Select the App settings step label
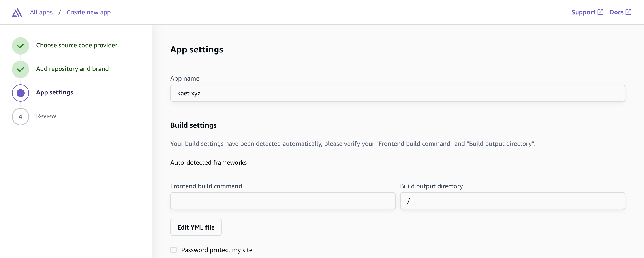The height and width of the screenshot is (258, 644). (x=54, y=92)
